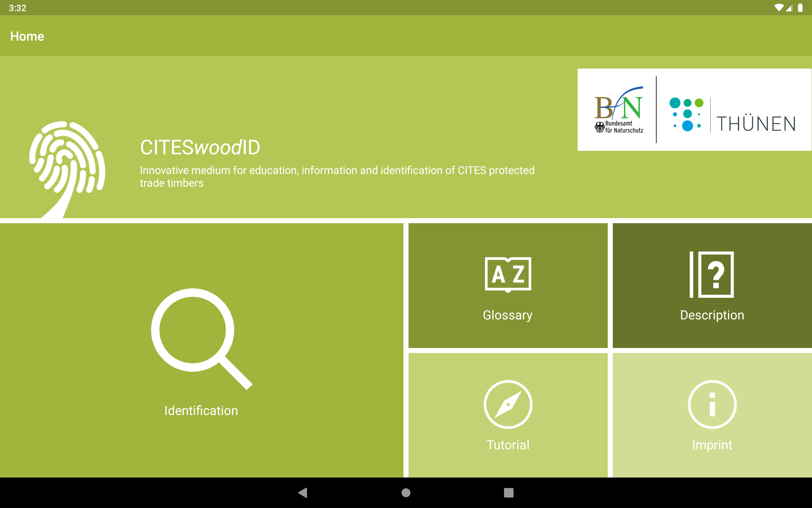Image resolution: width=812 pixels, height=508 pixels.
Task: Tap the cellular signal strength icon
Action: click(789, 8)
